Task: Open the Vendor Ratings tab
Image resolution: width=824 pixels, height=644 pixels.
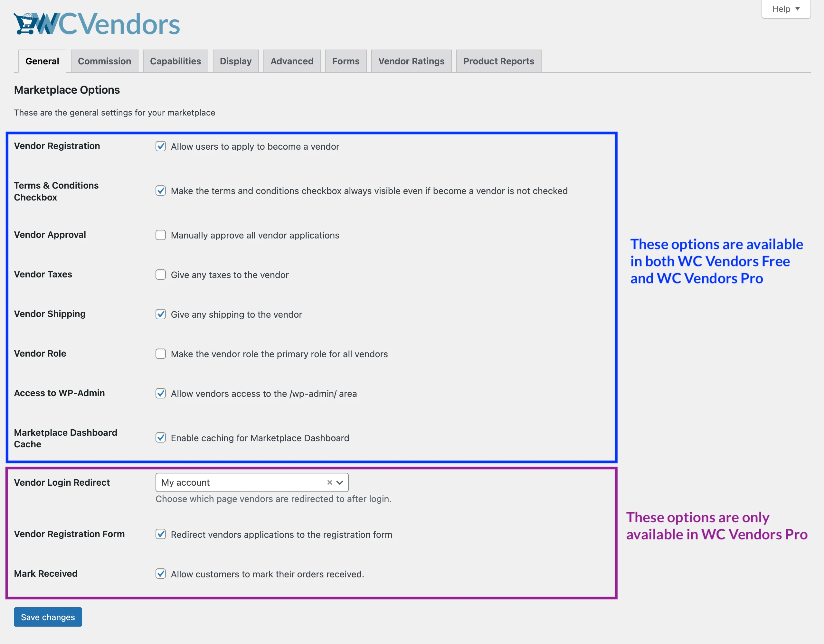Action: click(411, 61)
